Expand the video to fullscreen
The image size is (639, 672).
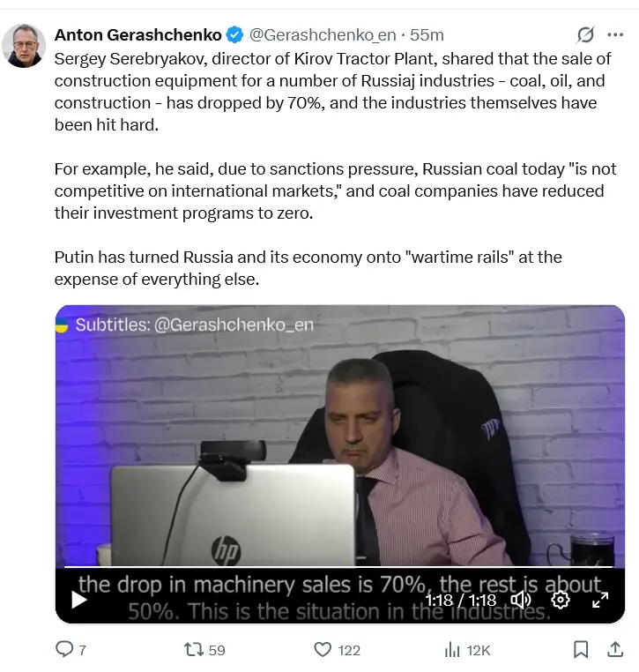(600, 600)
